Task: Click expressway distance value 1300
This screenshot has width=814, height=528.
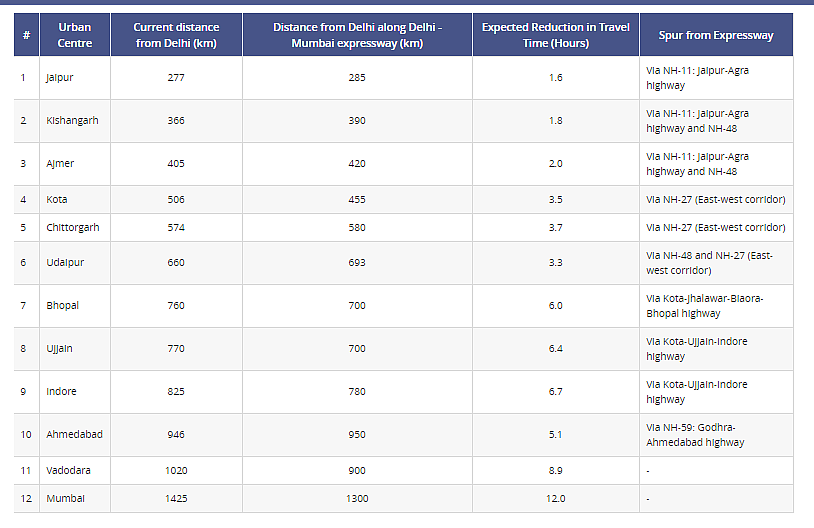Action: (x=357, y=498)
